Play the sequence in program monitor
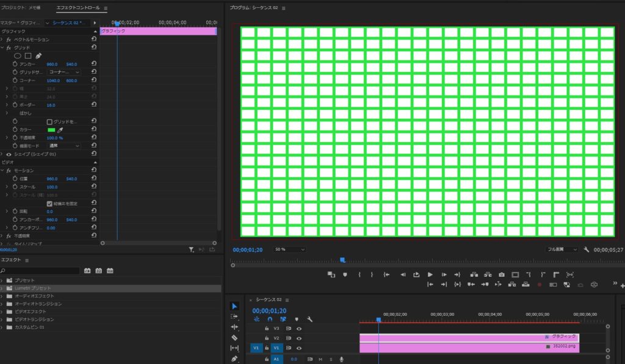Screen dimensions: 625x364 click(430, 274)
